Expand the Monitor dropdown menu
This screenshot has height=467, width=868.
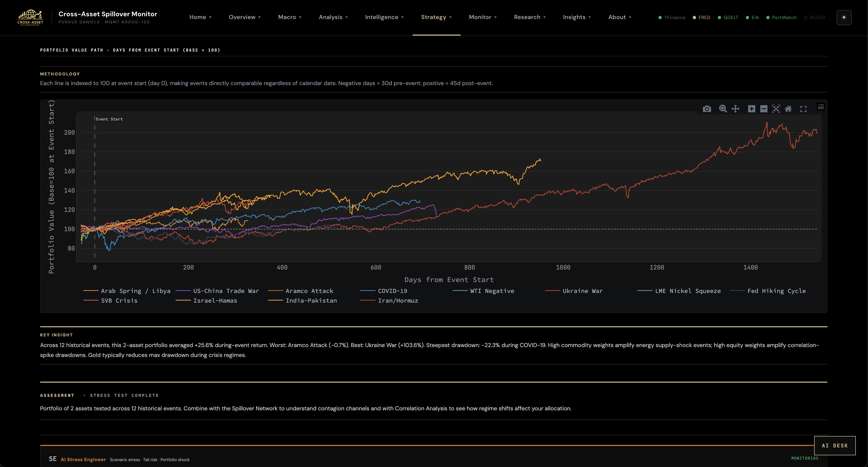pos(483,17)
